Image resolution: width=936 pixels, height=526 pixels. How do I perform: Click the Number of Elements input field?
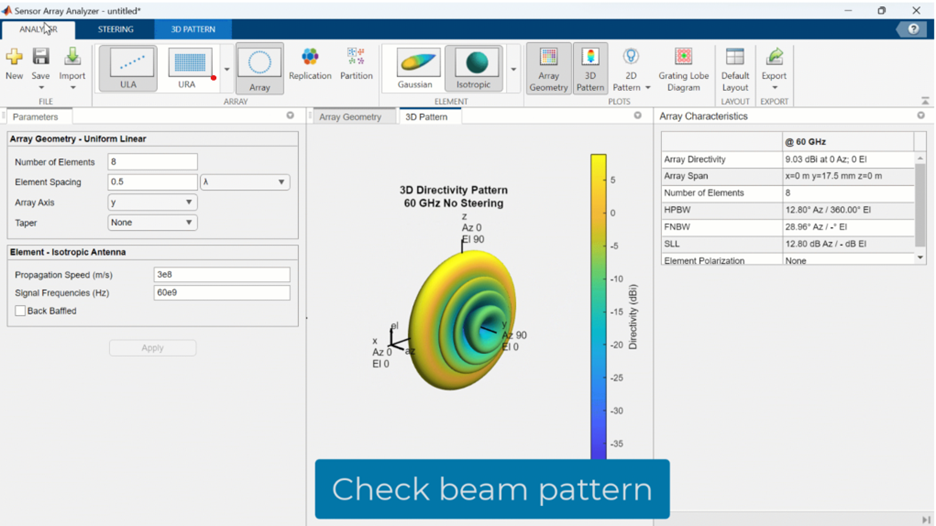click(x=153, y=162)
